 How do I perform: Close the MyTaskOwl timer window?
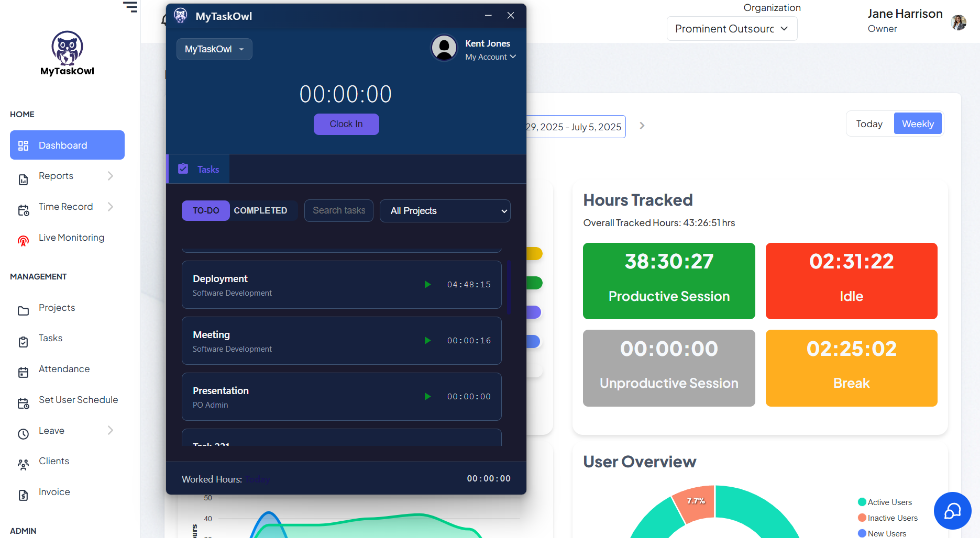tap(511, 16)
